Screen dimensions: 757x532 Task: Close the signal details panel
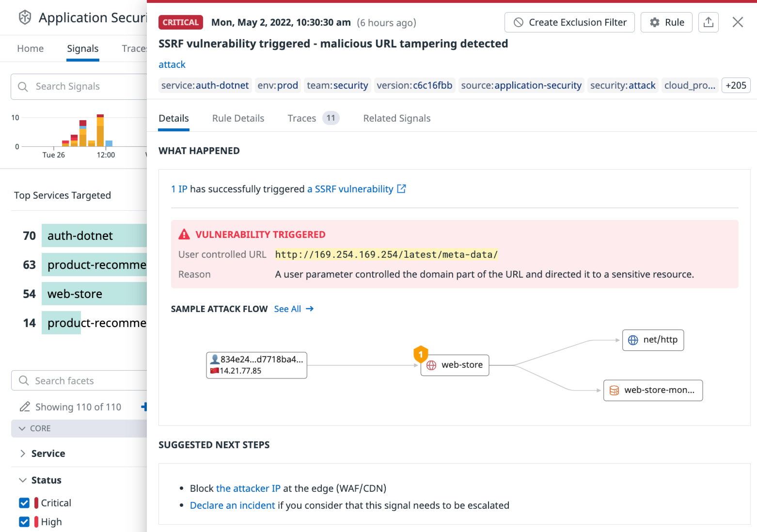point(738,22)
